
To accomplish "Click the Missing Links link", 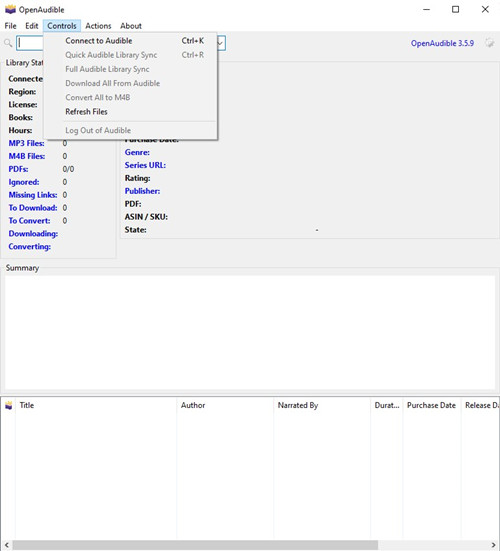I will pyautogui.click(x=33, y=195).
